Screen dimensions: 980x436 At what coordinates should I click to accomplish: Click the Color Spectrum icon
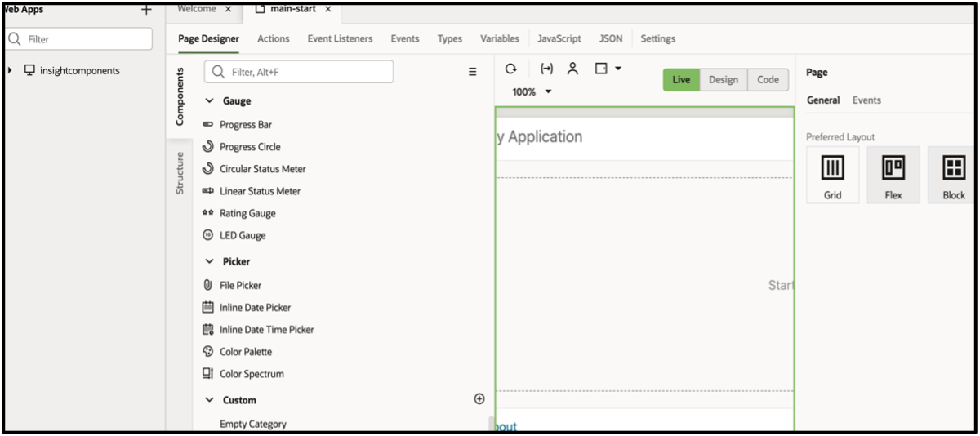(x=207, y=373)
